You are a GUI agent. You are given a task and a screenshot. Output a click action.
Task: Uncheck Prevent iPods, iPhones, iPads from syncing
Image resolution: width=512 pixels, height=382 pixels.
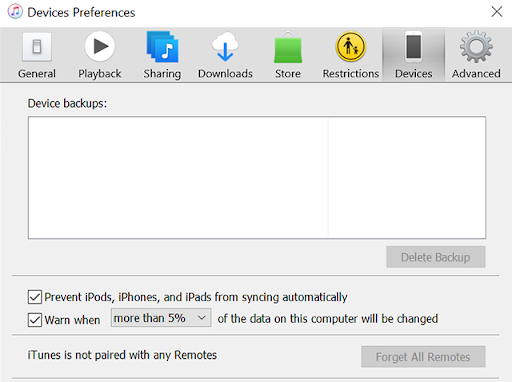(x=35, y=297)
